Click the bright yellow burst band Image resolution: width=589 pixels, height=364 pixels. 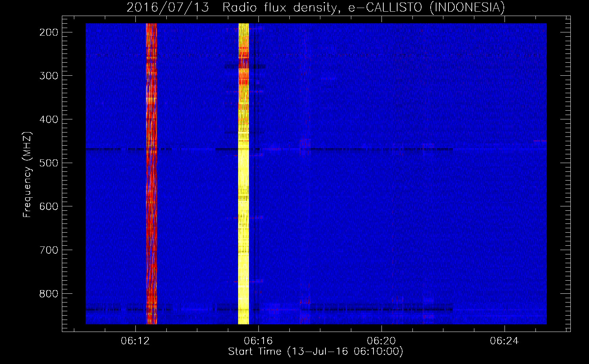click(244, 174)
